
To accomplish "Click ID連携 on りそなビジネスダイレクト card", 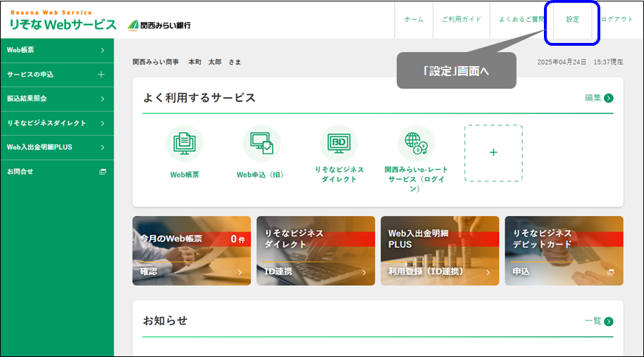I will (278, 271).
